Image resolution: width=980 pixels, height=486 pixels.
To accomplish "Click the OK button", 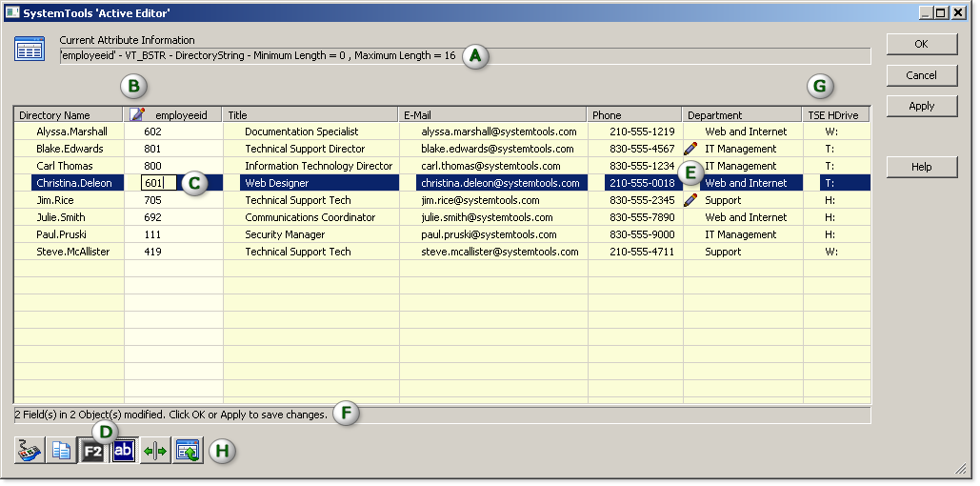I will tap(921, 44).
